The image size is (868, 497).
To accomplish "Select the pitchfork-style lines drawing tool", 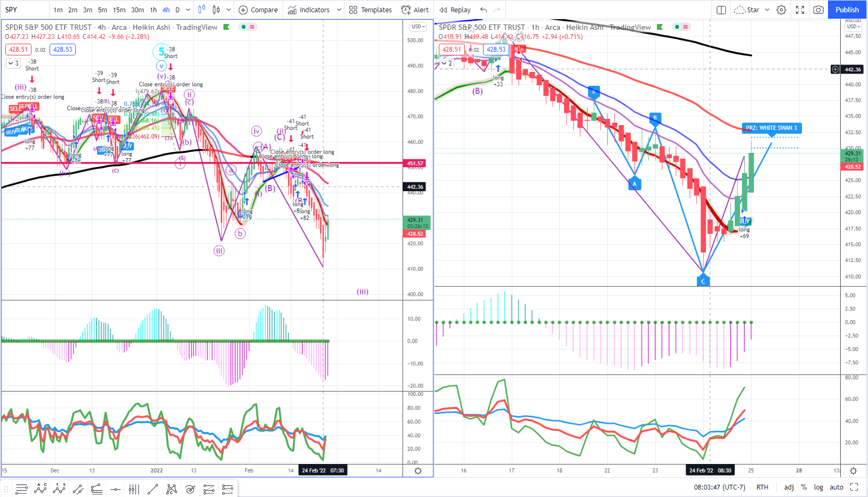I will 97,489.
